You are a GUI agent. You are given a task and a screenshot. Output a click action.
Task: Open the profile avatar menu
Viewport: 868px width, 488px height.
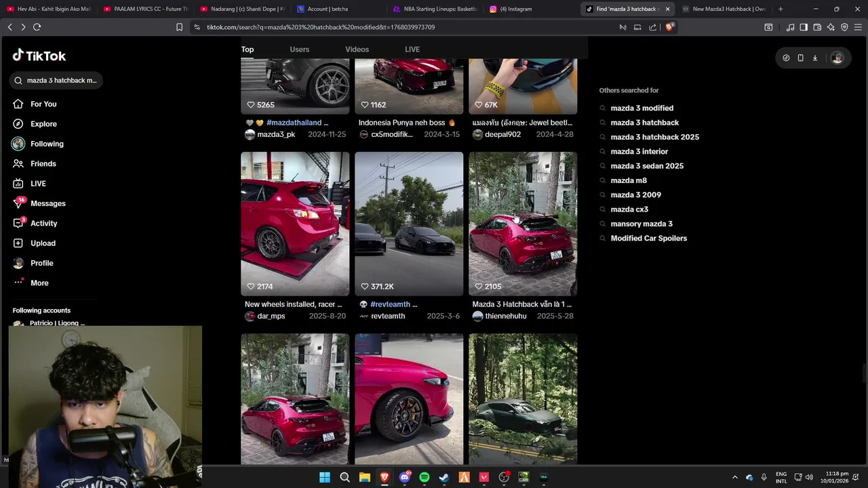(x=837, y=58)
